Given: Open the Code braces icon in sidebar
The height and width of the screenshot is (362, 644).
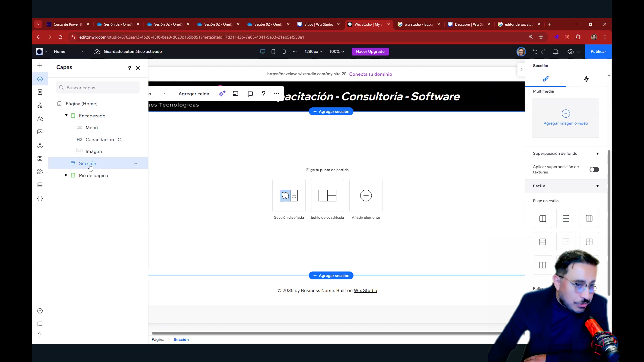Looking at the screenshot, I should (x=40, y=198).
